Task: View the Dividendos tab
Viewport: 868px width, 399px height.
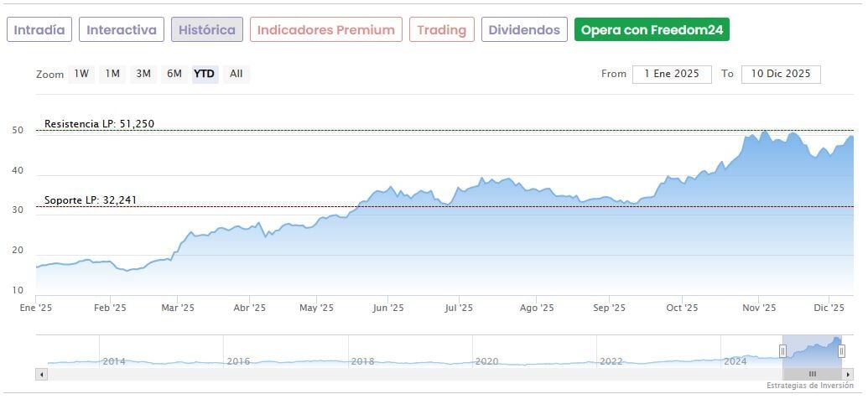Action: click(524, 30)
